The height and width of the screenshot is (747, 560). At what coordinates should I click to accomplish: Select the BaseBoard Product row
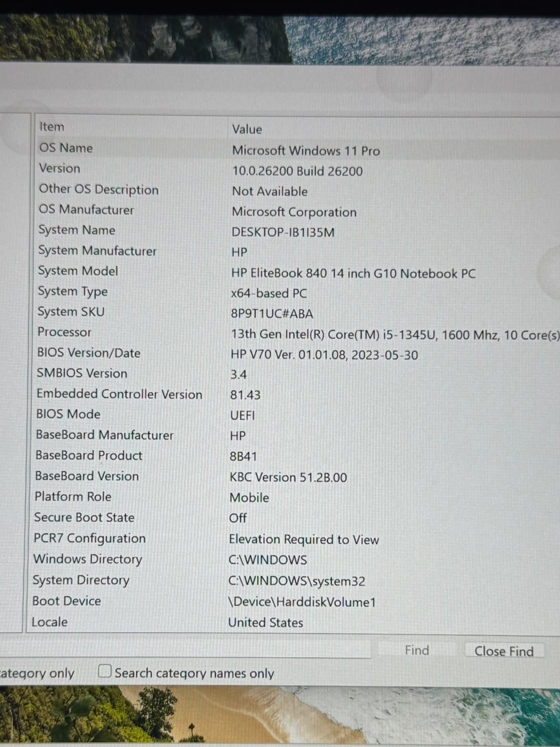[89, 455]
